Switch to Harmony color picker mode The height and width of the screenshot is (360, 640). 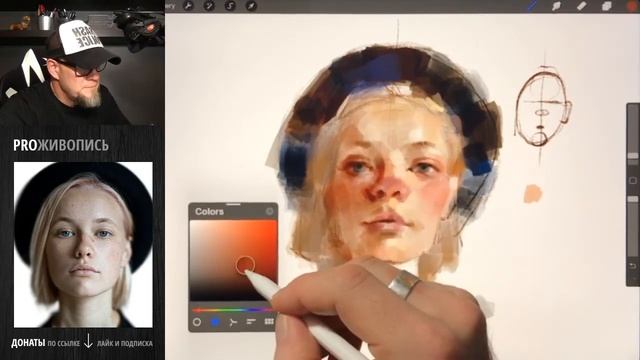233,322
